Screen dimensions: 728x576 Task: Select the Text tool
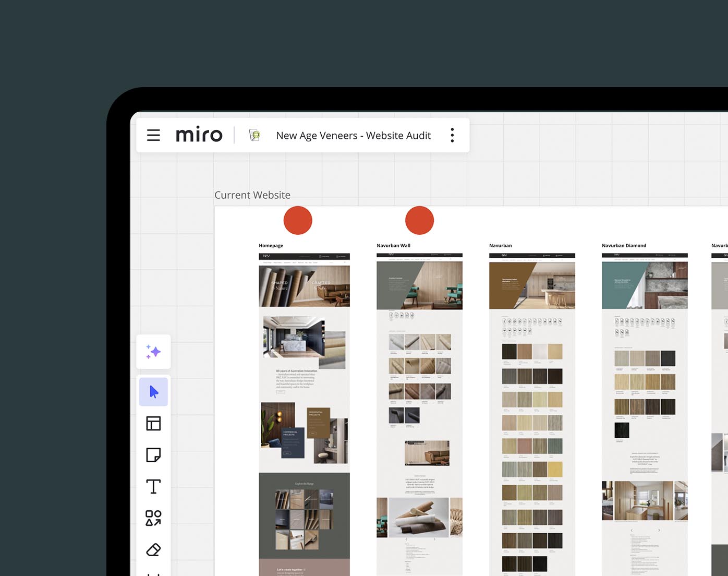[153, 486]
